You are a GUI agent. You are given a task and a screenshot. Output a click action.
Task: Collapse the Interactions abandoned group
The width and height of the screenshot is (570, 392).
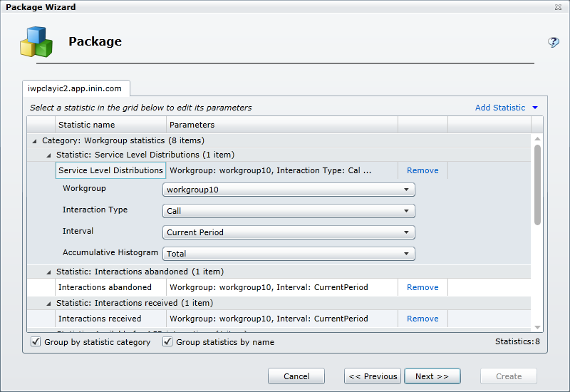coord(48,272)
